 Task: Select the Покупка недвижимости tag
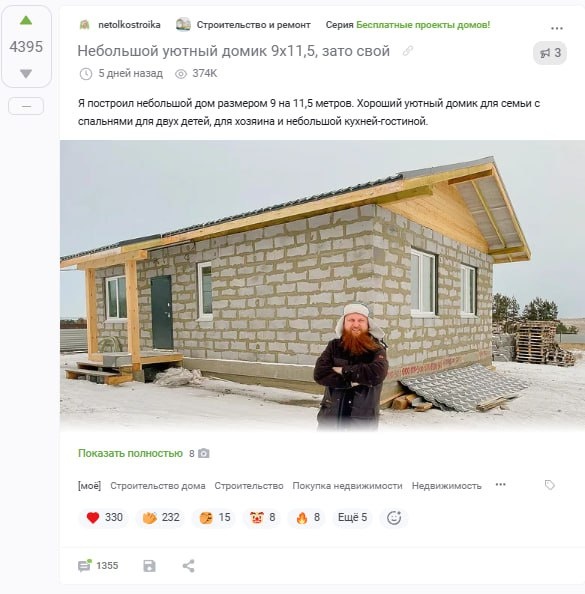coord(347,486)
